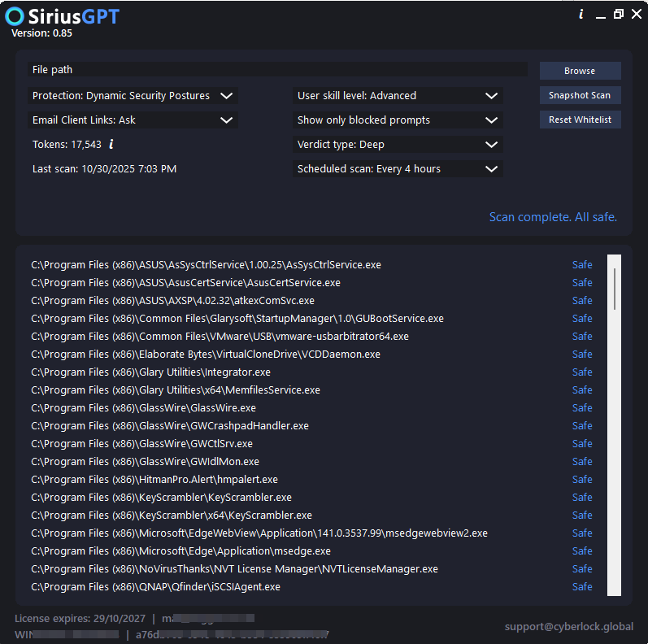
Task: Open the info icon in title bar
Action: click(x=581, y=15)
